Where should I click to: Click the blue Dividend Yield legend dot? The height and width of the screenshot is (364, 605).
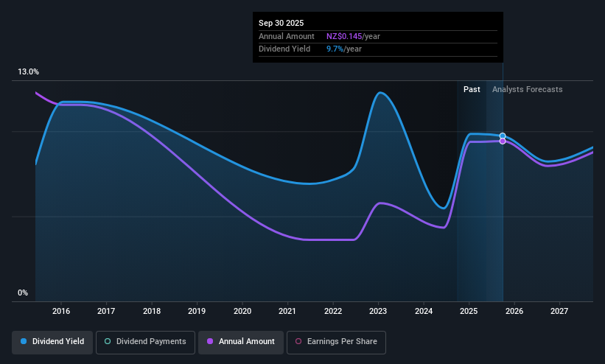click(x=24, y=341)
